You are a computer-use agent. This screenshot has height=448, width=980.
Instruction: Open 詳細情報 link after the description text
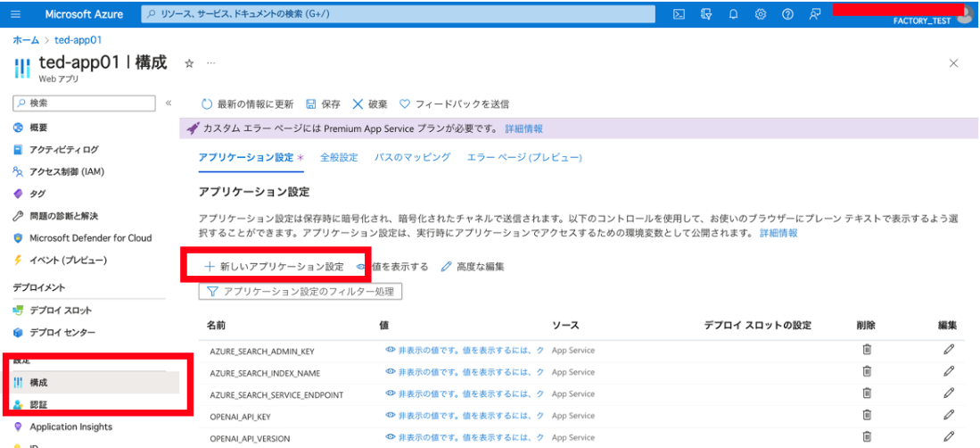tap(778, 233)
